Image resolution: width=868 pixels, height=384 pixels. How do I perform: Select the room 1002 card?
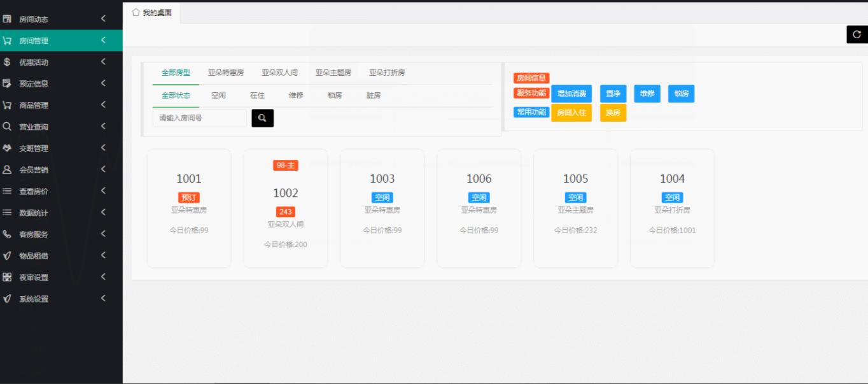tap(286, 208)
